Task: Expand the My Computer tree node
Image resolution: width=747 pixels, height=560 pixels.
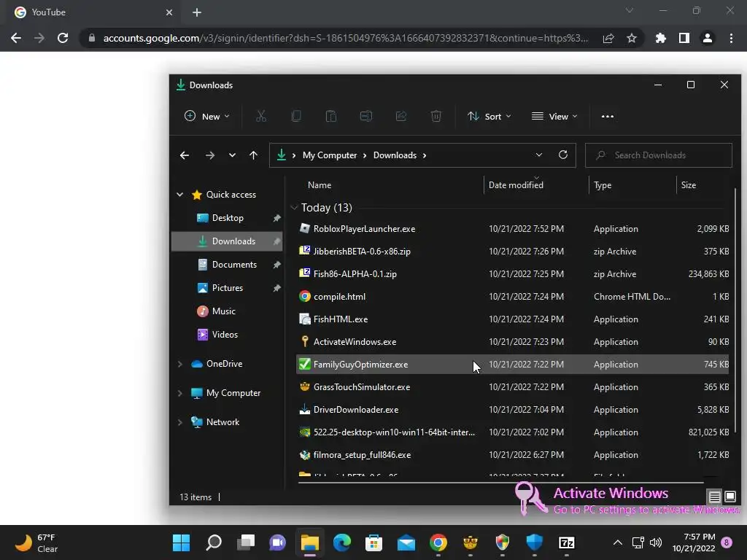Action: [179, 393]
